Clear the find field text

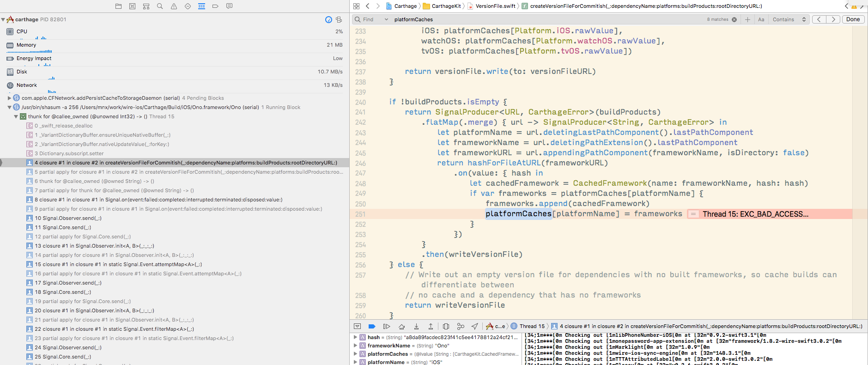(734, 19)
